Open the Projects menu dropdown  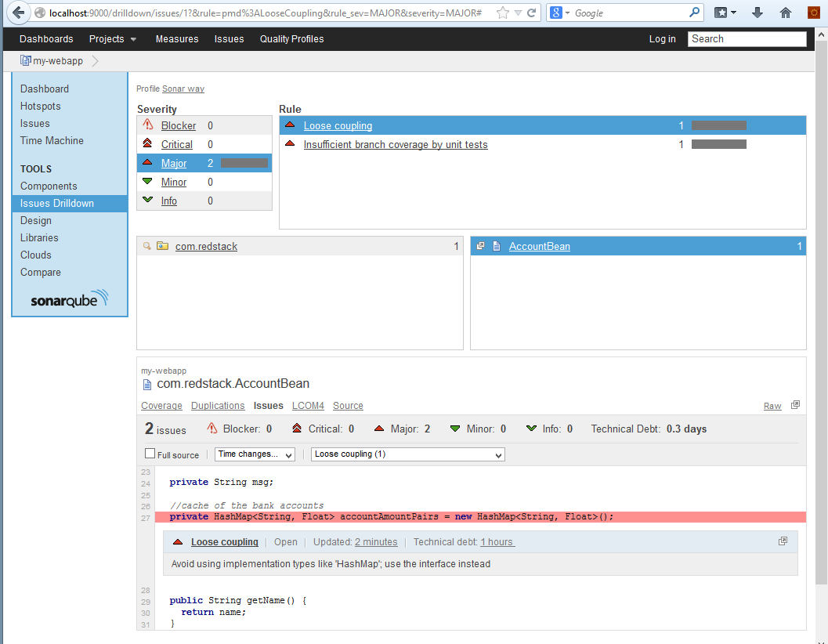click(x=113, y=39)
